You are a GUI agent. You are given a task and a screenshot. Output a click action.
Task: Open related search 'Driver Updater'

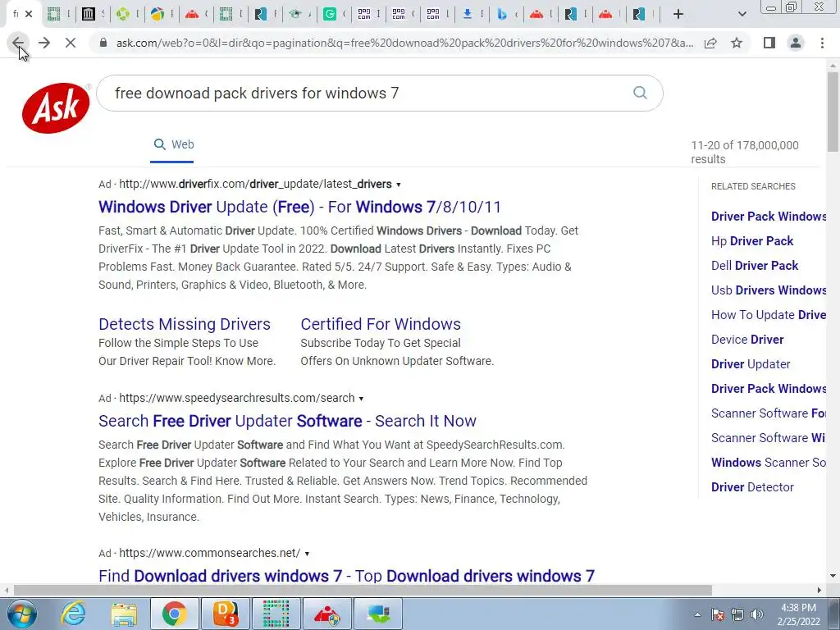pos(751,364)
